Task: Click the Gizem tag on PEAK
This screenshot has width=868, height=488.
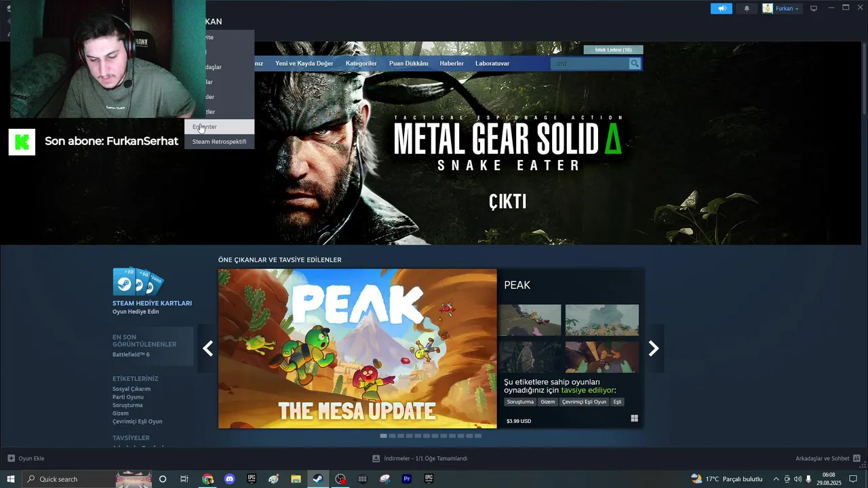Action: click(547, 402)
